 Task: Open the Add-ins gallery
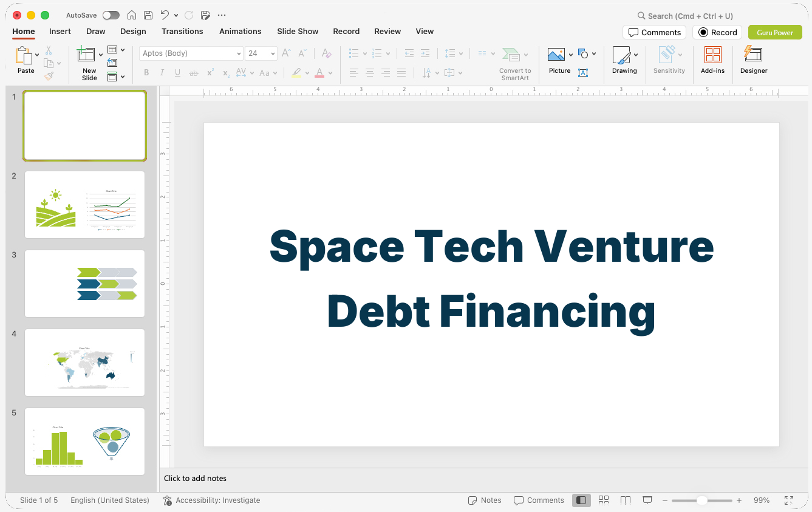pos(713,55)
